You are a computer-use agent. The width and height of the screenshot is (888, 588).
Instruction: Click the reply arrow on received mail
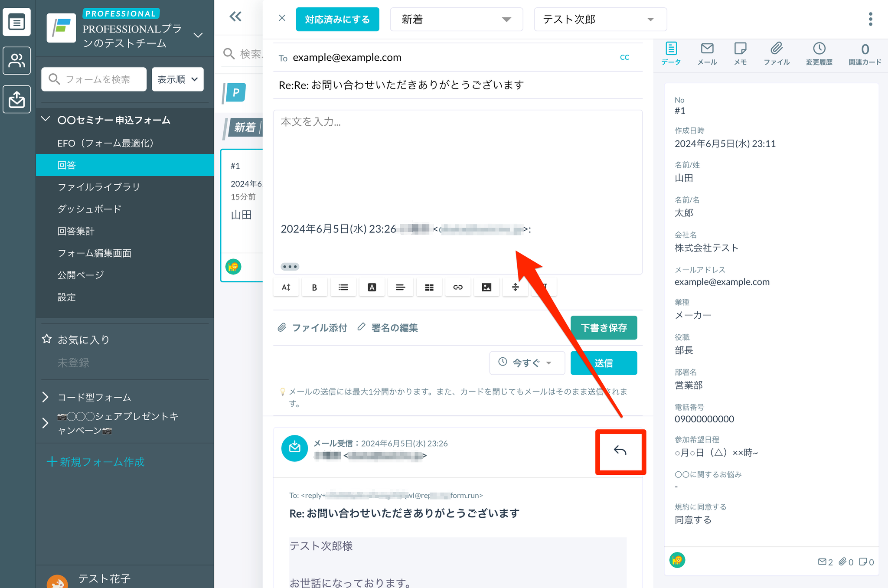click(x=620, y=451)
